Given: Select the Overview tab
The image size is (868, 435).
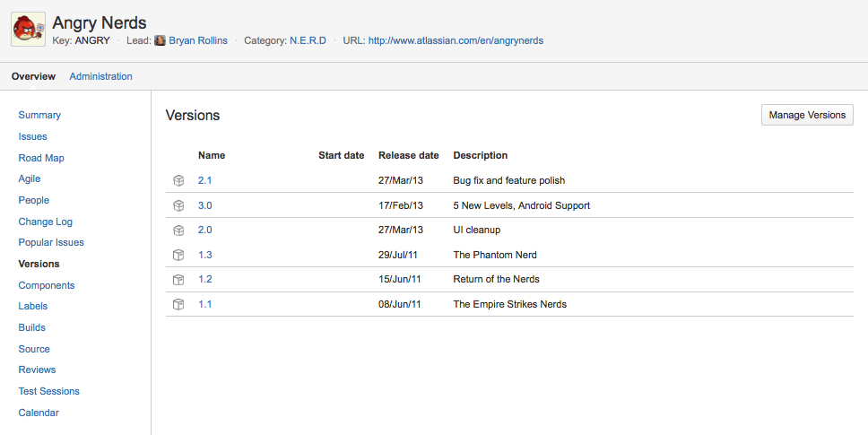Looking at the screenshot, I should pyautogui.click(x=33, y=77).
